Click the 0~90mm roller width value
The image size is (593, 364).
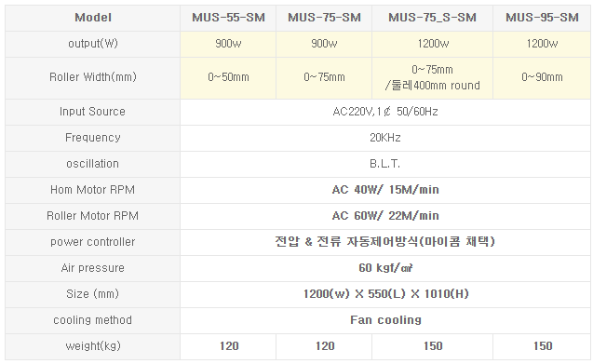[542, 77]
